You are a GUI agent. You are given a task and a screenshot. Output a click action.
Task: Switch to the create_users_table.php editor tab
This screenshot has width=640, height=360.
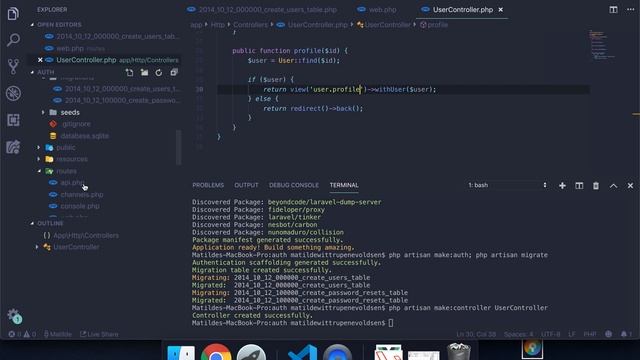[262, 9]
